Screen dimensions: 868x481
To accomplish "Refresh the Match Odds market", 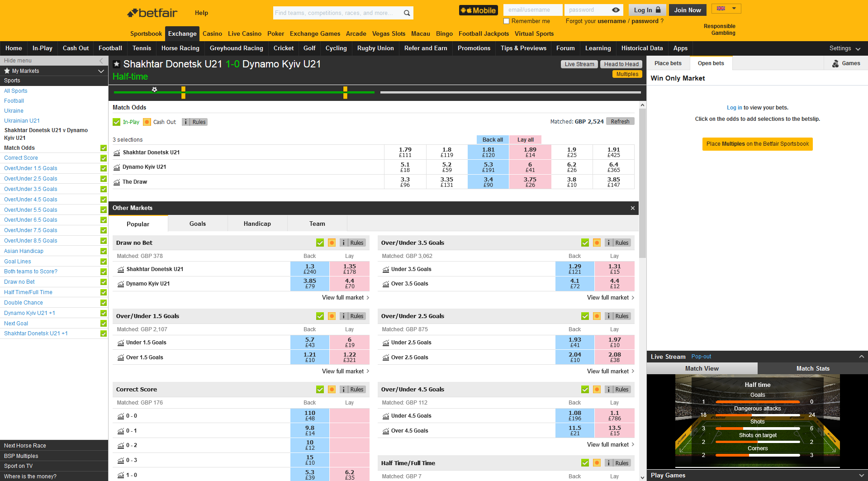I will (x=620, y=122).
